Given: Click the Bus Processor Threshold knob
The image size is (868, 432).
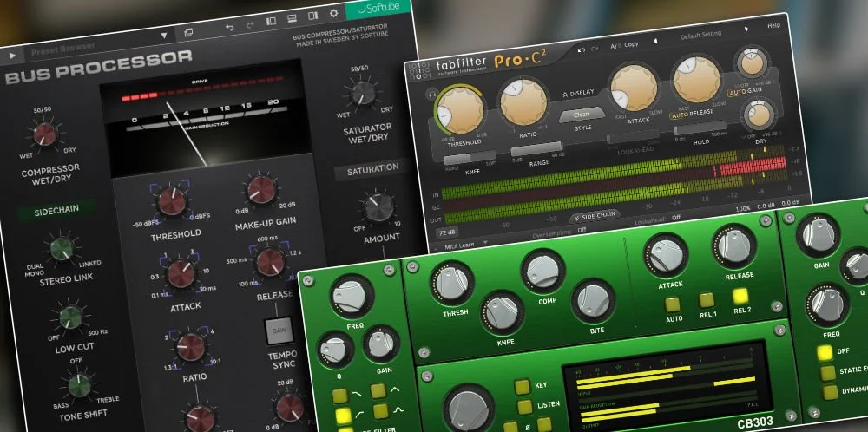Looking at the screenshot, I should [x=172, y=200].
